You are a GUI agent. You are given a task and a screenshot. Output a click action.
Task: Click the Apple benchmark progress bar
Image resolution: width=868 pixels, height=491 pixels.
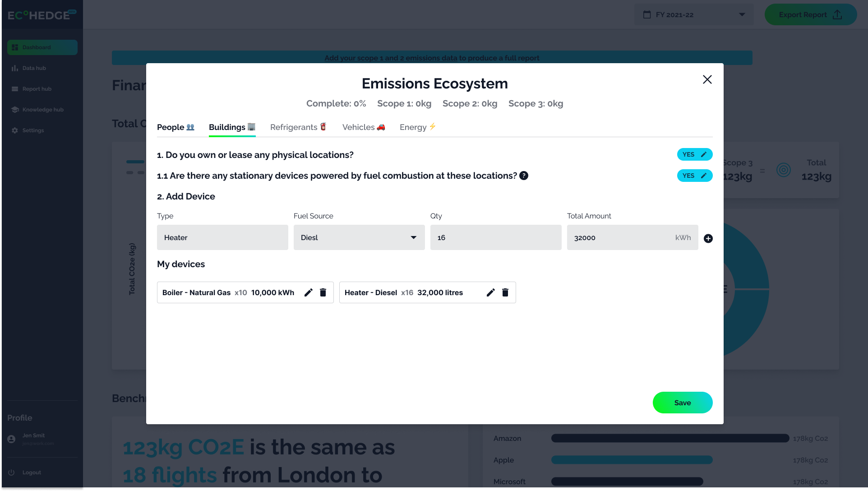(632, 460)
